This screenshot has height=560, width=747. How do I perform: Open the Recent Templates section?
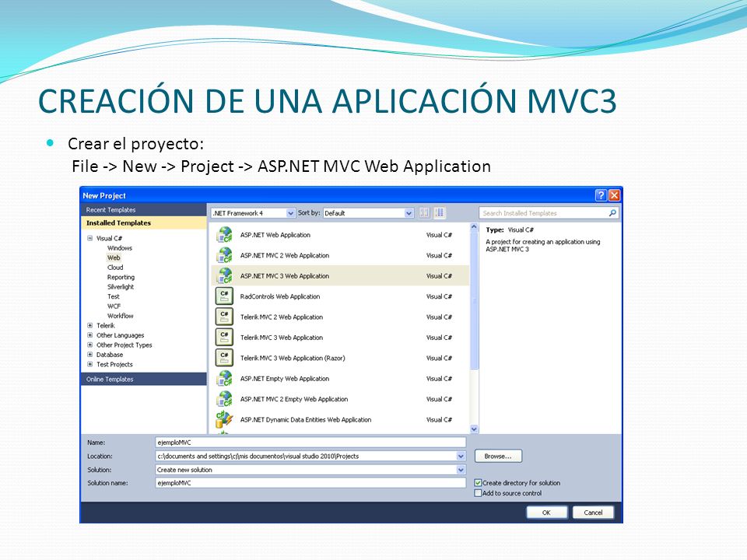click(x=144, y=209)
